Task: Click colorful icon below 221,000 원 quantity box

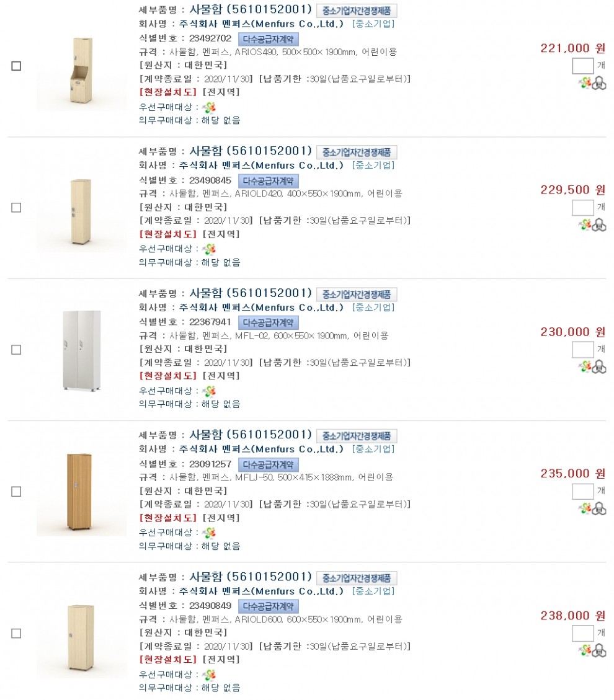Action: (x=585, y=83)
